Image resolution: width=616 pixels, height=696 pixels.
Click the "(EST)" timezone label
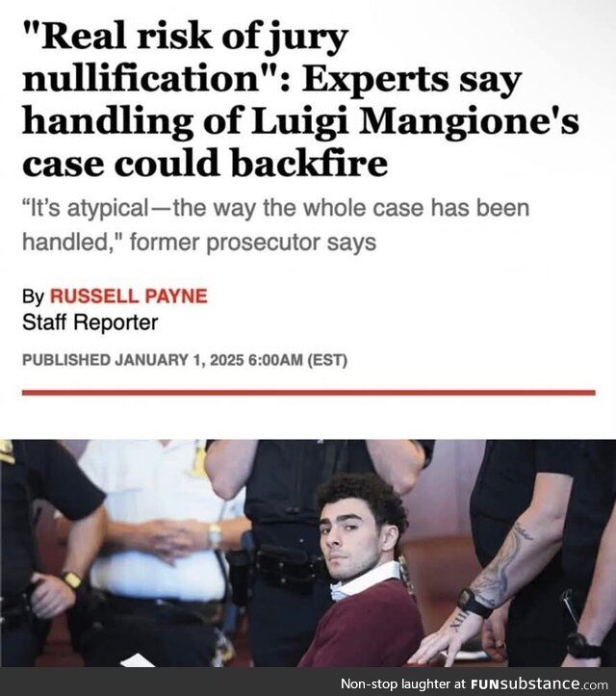tap(327, 359)
